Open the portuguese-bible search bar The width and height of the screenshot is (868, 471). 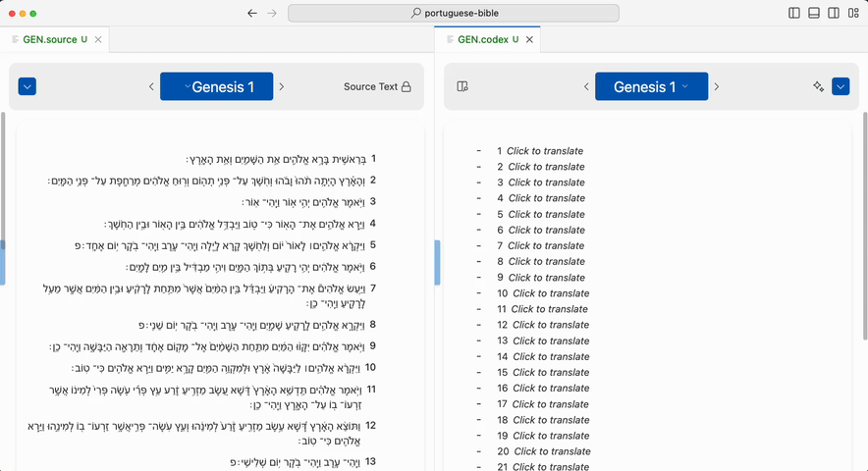tap(454, 13)
